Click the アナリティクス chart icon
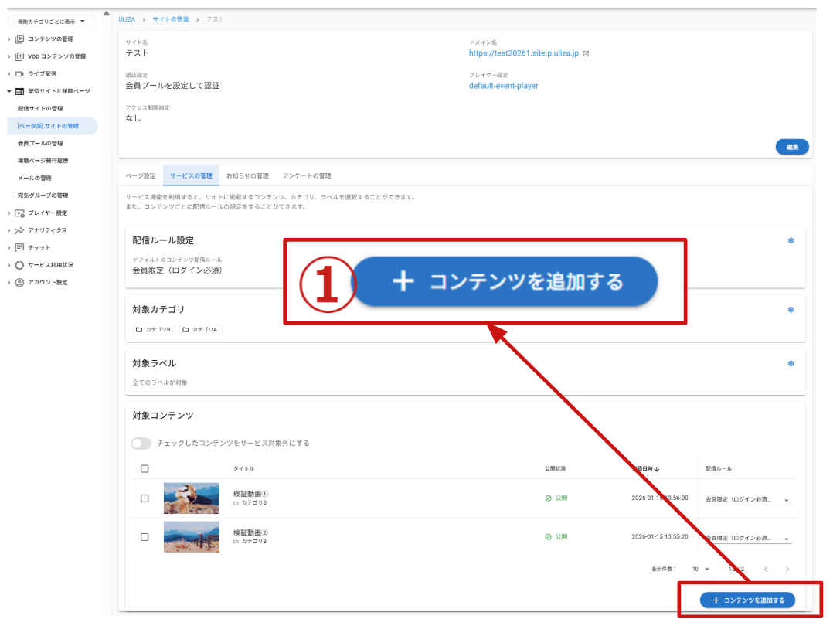The height and width of the screenshot is (629, 840). point(19,230)
